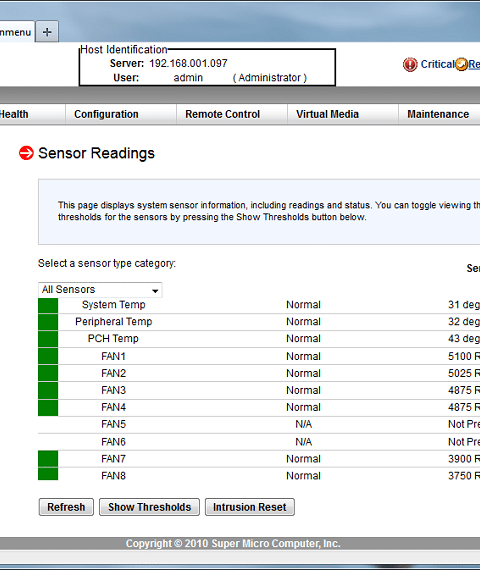Click the N/A status of FAN5
Viewport: 480px width, 570px height.
[x=304, y=424]
